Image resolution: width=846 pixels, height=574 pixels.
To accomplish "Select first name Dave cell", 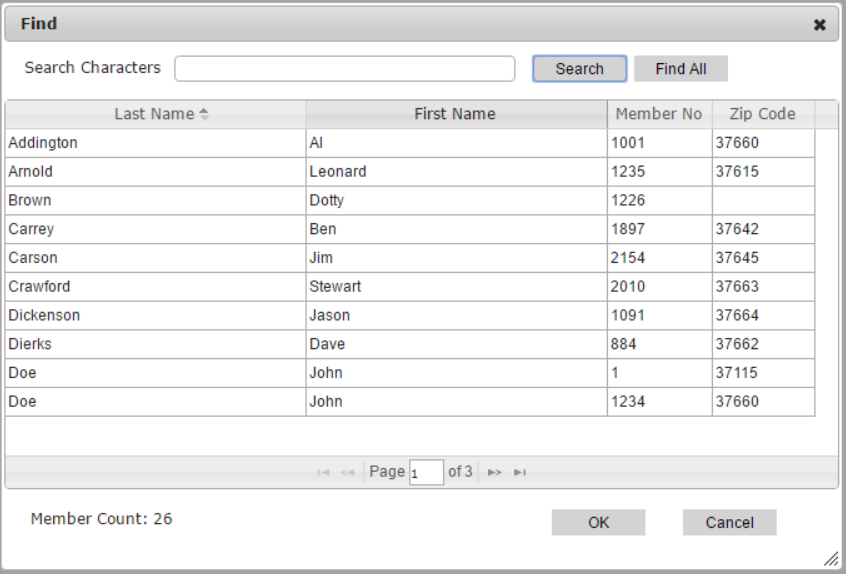I will point(456,344).
